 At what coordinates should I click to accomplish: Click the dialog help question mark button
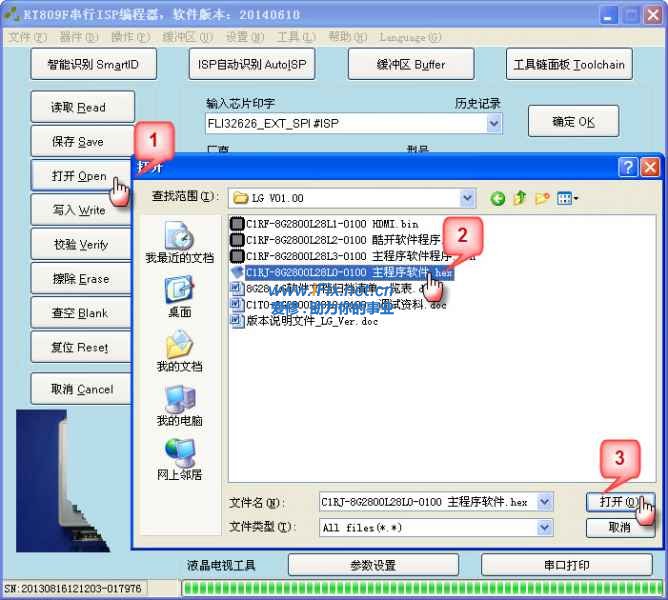[628, 167]
